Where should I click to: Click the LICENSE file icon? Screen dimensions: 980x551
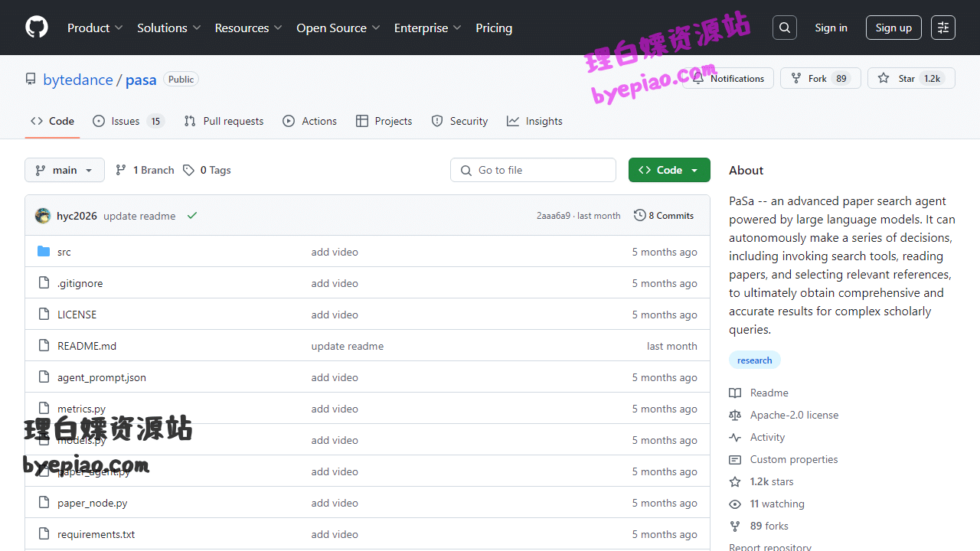[44, 315]
